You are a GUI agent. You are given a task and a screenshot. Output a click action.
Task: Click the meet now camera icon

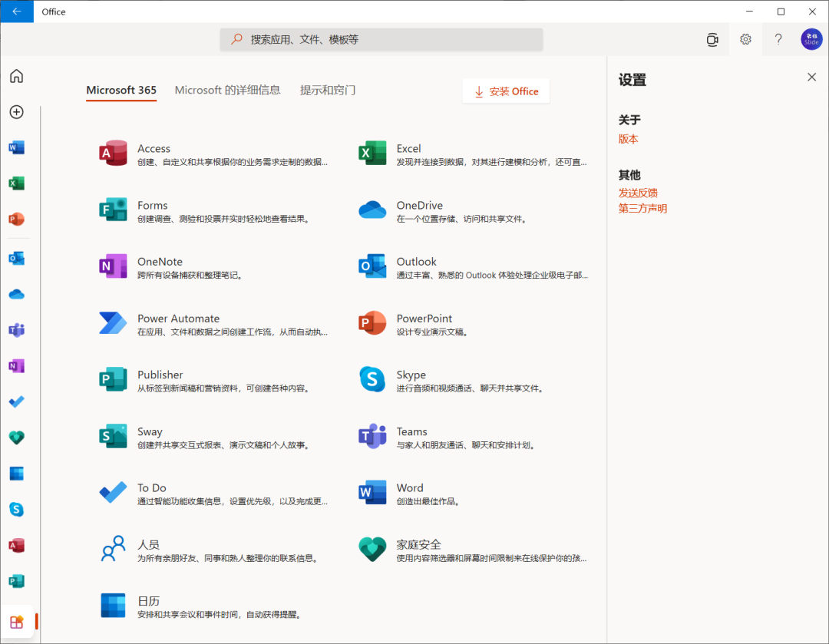[712, 39]
